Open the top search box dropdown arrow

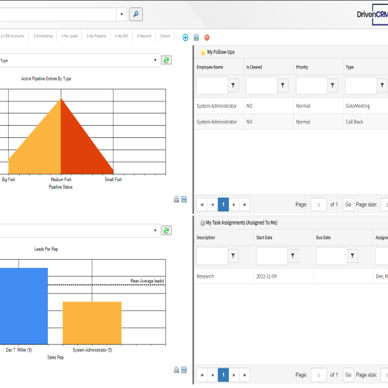[x=121, y=14]
